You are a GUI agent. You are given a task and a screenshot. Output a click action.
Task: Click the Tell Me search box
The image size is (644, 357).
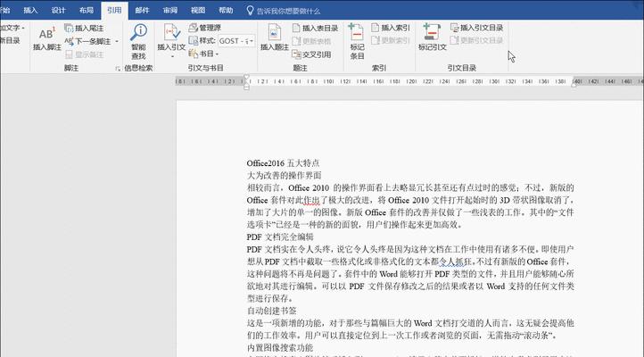coord(288,11)
